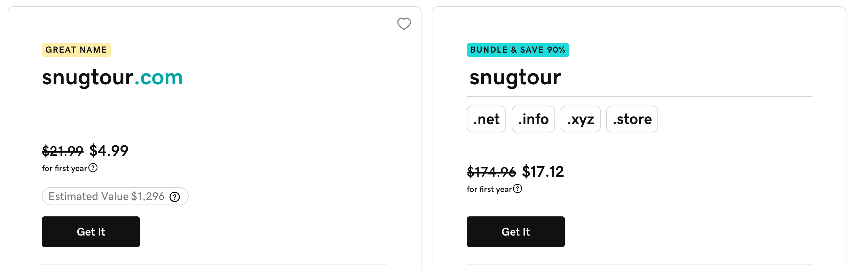Click the $4.99 discounted price
Viewport: 868px width, 269px height.
[109, 151]
